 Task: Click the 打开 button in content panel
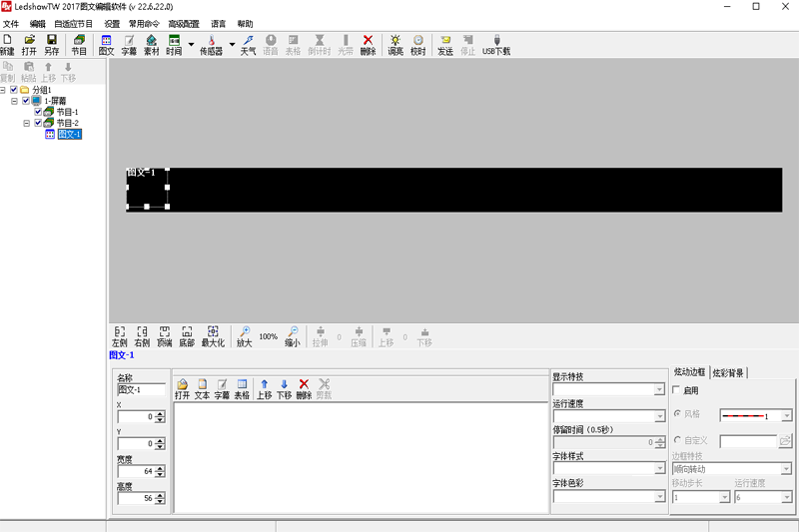pos(182,389)
